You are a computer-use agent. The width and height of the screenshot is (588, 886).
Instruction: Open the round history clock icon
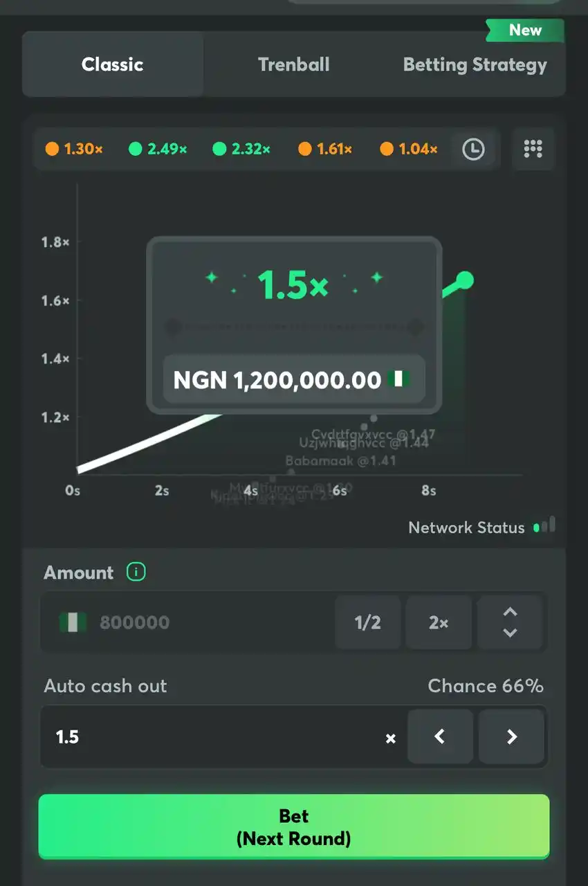click(473, 149)
